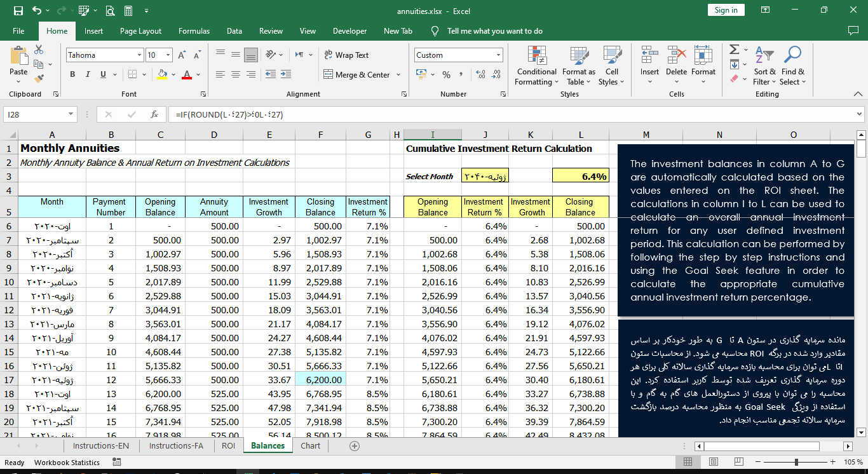Open Cell Styles gallery

tap(612, 66)
